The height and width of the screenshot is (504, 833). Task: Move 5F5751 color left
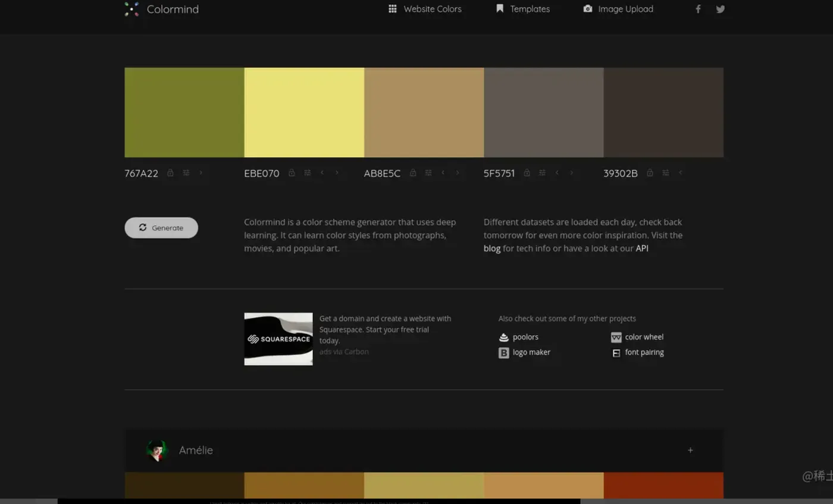pyautogui.click(x=558, y=173)
